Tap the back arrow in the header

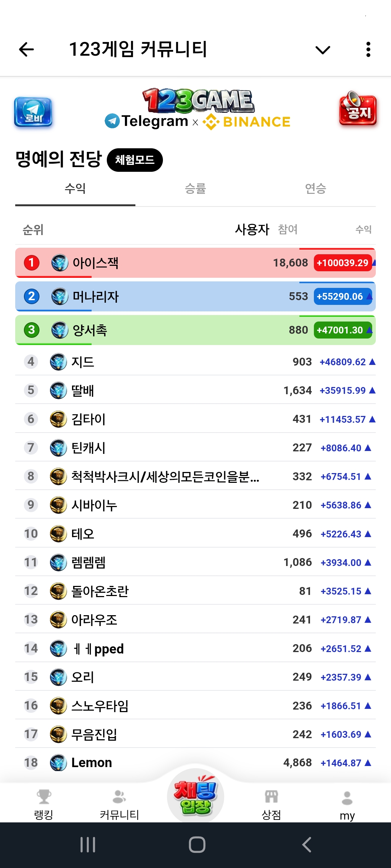[x=26, y=50]
